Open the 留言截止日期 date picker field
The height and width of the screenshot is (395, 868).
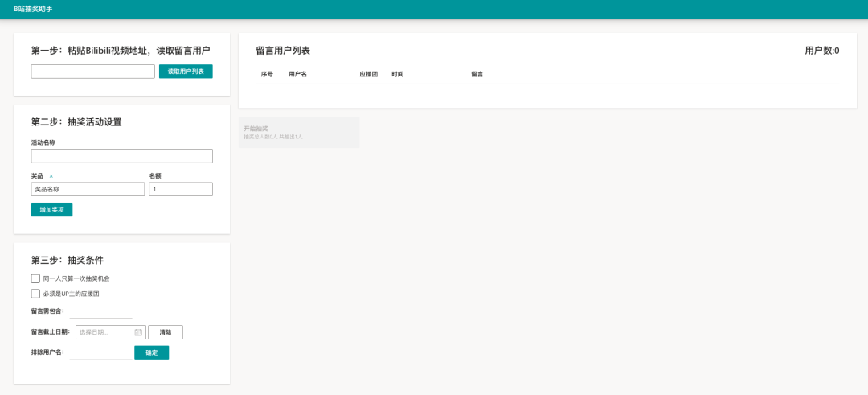tap(111, 332)
